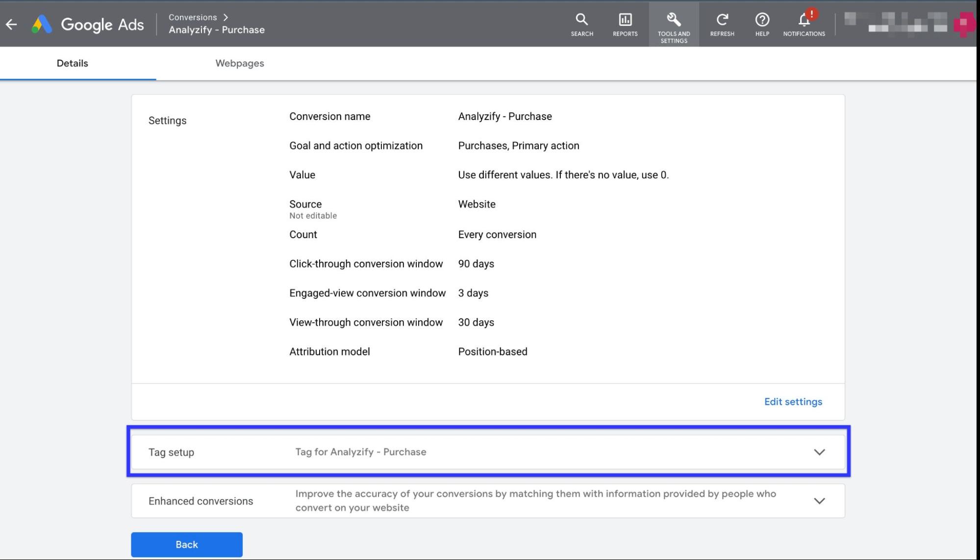Screen dimensions: 980x560
Task: Click the Enhanced conversions description text
Action: (535, 501)
